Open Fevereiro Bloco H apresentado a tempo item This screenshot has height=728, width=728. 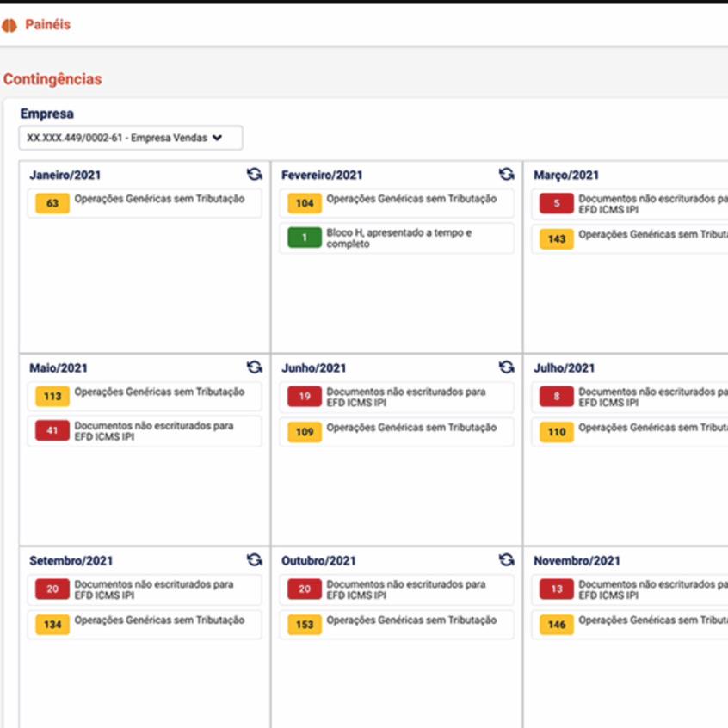click(398, 238)
